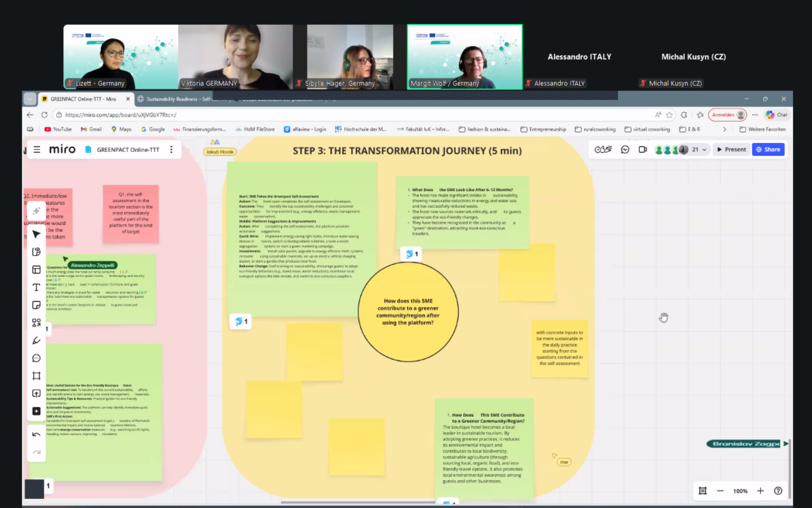This screenshot has height=508, width=812.
Task: Click the 100% zoom level control
Action: [740, 491]
